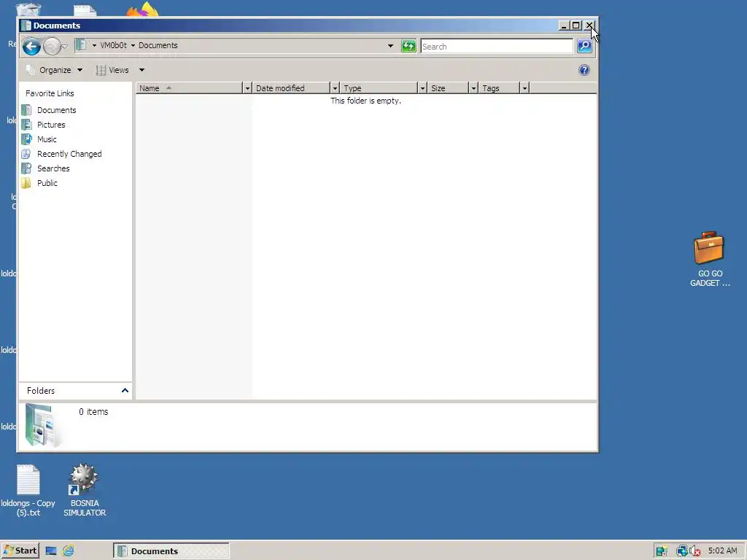The height and width of the screenshot is (560, 747).
Task: Click the Recently Changed icon
Action: (x=27, y=154)
